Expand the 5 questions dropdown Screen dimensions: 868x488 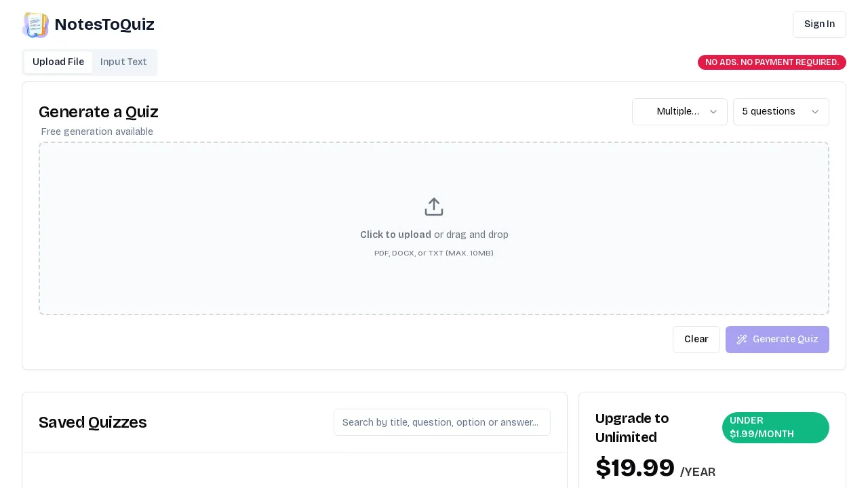[x=781, y=112]
